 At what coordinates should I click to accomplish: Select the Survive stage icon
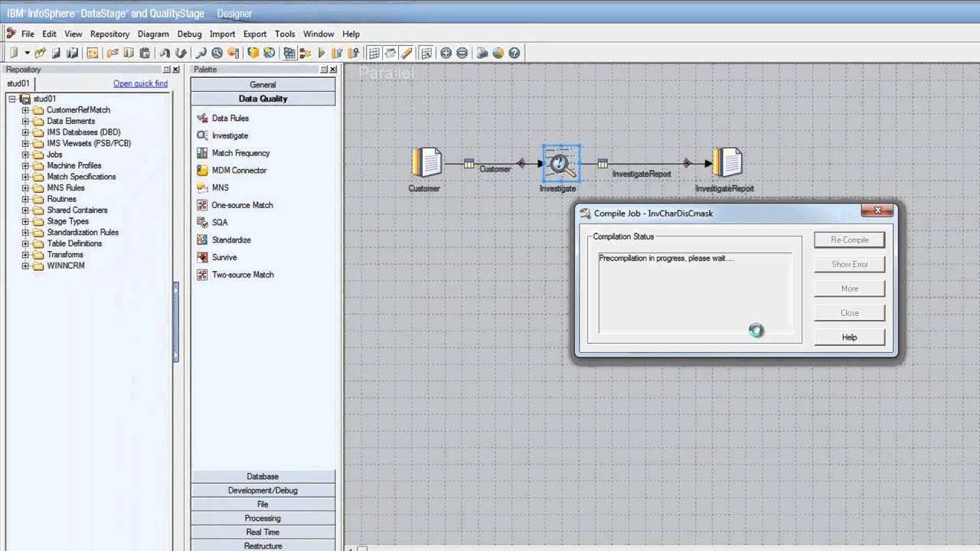[202, 257]
